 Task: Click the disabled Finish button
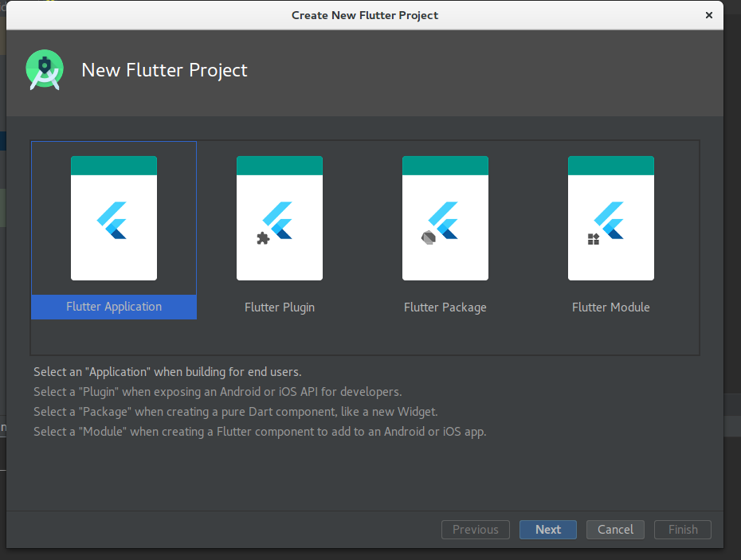(x=683, y=530)
